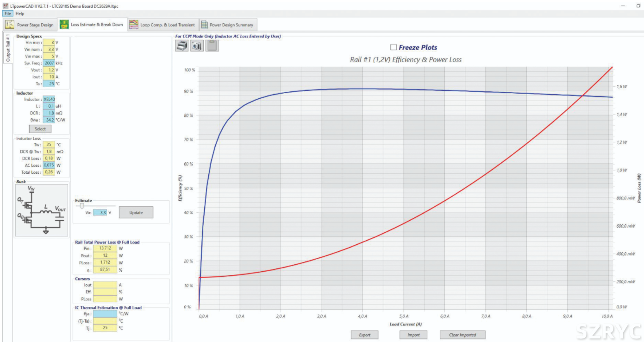Open the Help menu
Image resolution: width=644 pixels, height=344 pixels.
click(20, 14)
